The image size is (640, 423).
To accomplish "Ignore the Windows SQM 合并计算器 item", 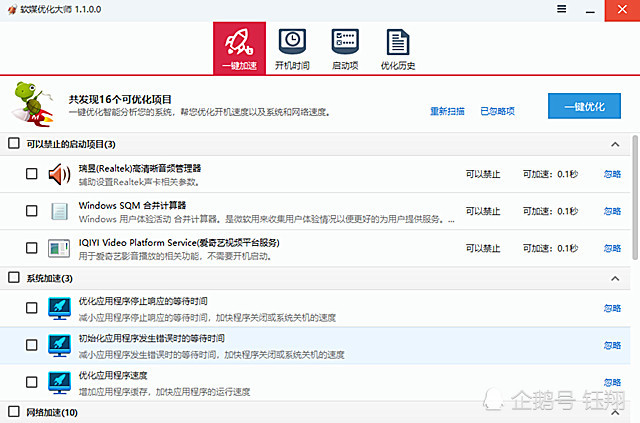I will pyautogui.click(x=612, y=211).
